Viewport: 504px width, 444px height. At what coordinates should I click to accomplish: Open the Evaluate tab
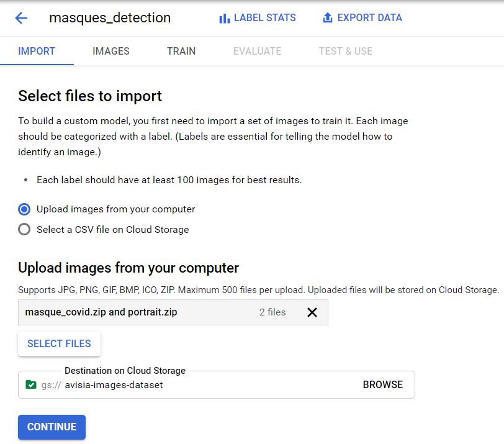(257, 51)
